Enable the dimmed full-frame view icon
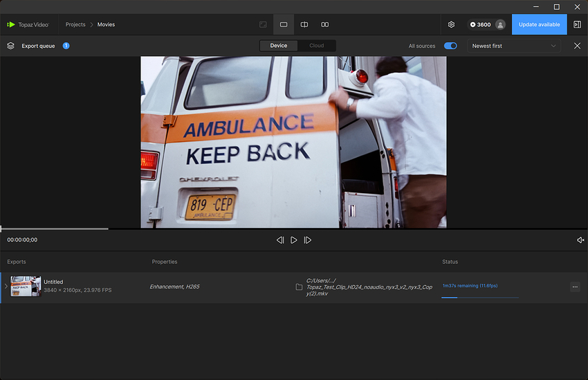 tap(263, 24)
